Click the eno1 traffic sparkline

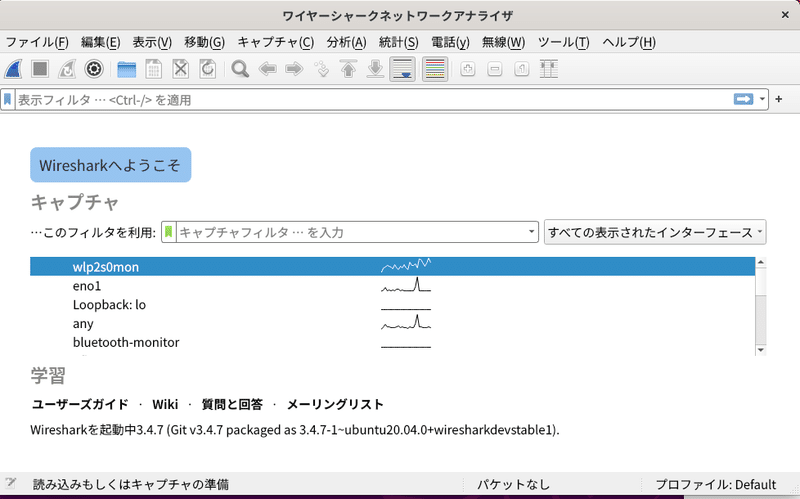pos(406,285)
